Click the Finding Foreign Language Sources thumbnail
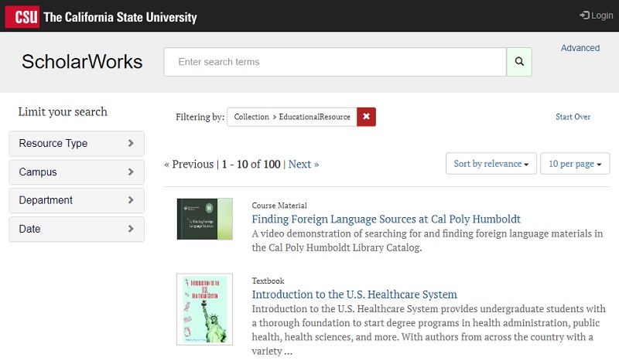This screenshot has width=619, height=364. 204,219
